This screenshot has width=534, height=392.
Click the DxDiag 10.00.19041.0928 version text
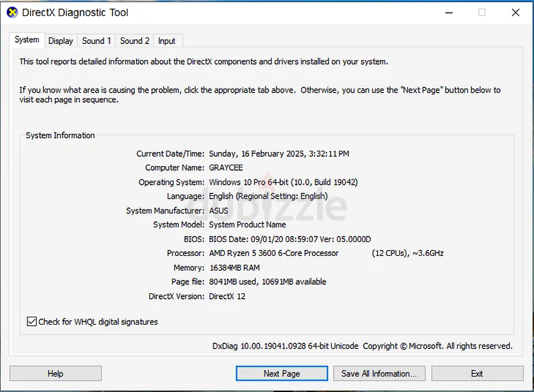click(286, 346)
